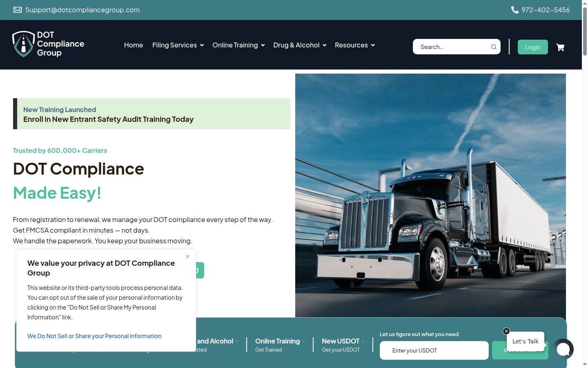Click the 'New Training Launched' text
The width and height of the screenshot is (588, 368).
coord(60,110)
